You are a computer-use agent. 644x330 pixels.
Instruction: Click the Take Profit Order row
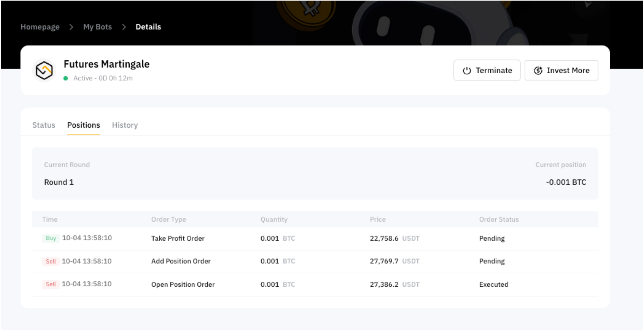click(178, 238)
